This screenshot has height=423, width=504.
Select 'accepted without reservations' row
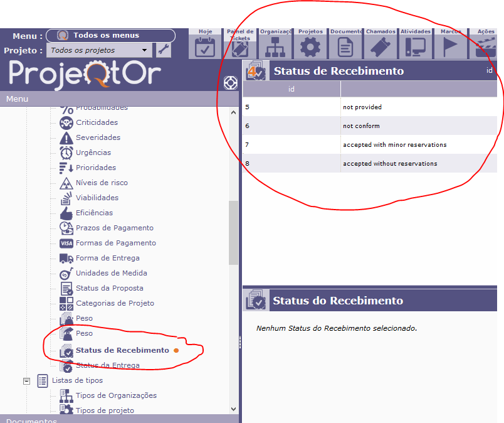(370, 163)
